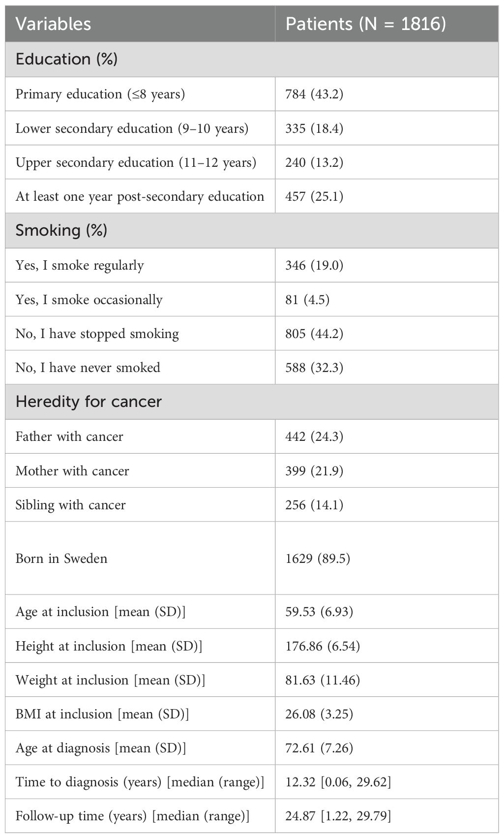
Task: Click the Father with cancer label
Action: point(69,436)
